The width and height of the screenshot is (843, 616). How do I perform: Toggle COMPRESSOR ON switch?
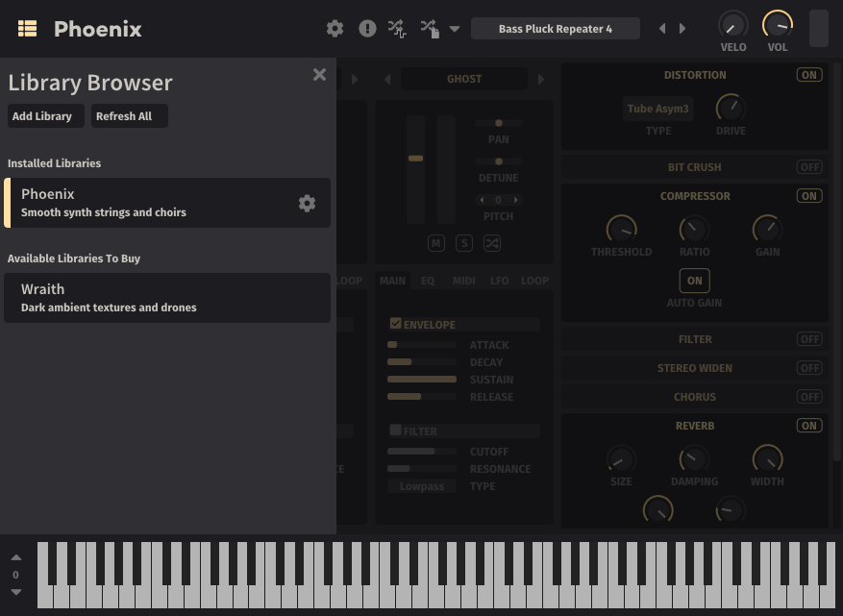(809, 196)
